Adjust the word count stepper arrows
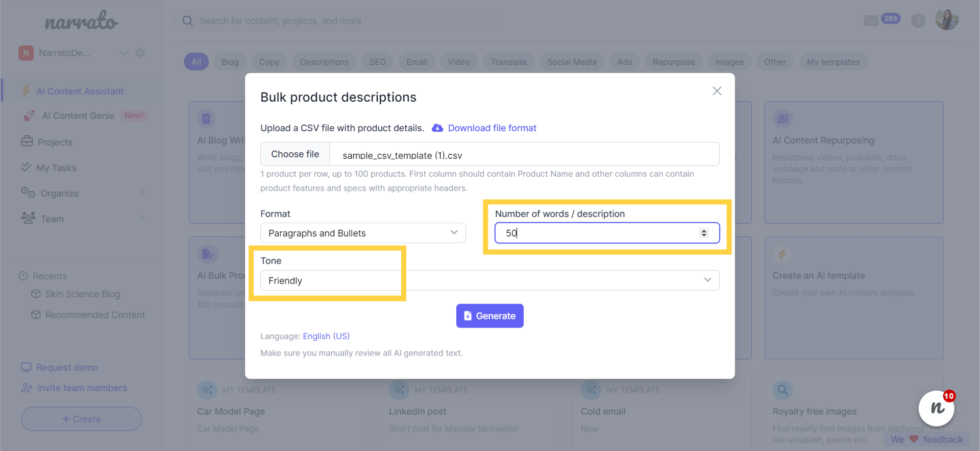The width and height of the screenshot is (980, 451). [x=704, y=233]
